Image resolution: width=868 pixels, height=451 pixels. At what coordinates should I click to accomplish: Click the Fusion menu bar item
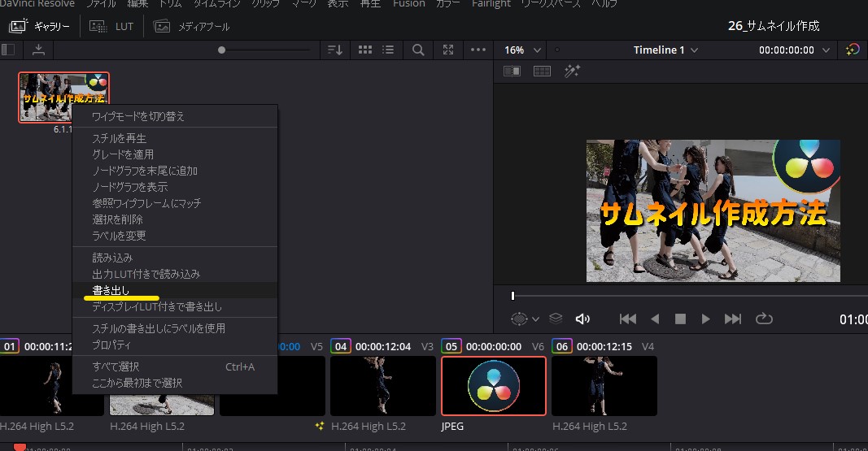(x=408, y=4)
